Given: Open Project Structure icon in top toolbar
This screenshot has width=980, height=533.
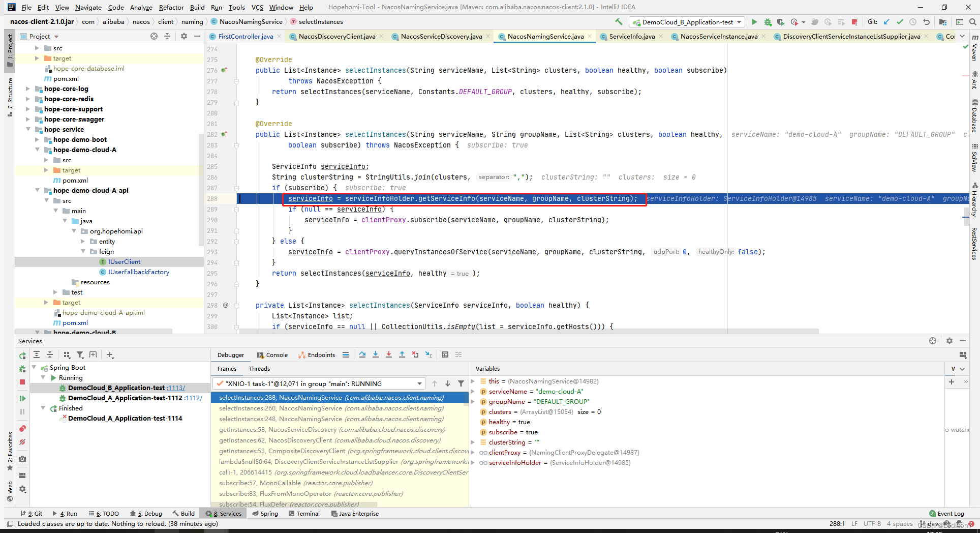Looking at the screenshot, I should pyautogui.click(x=943, y=22).
